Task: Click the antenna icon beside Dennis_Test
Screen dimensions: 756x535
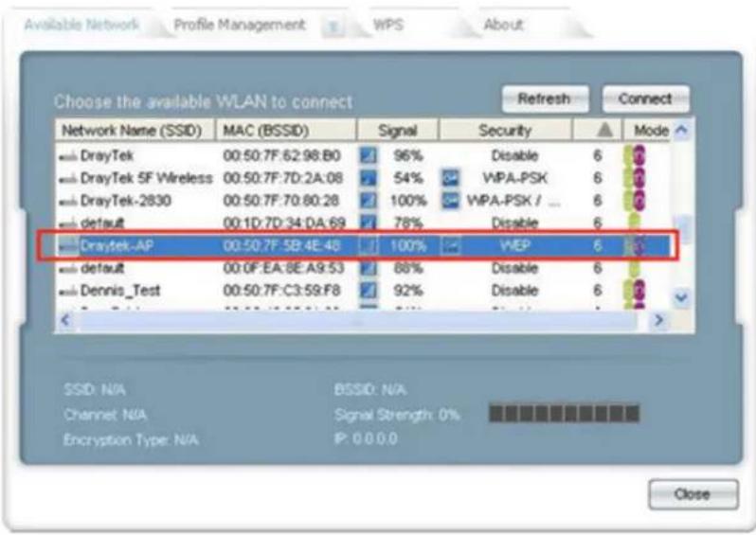Action: (67, 292)
